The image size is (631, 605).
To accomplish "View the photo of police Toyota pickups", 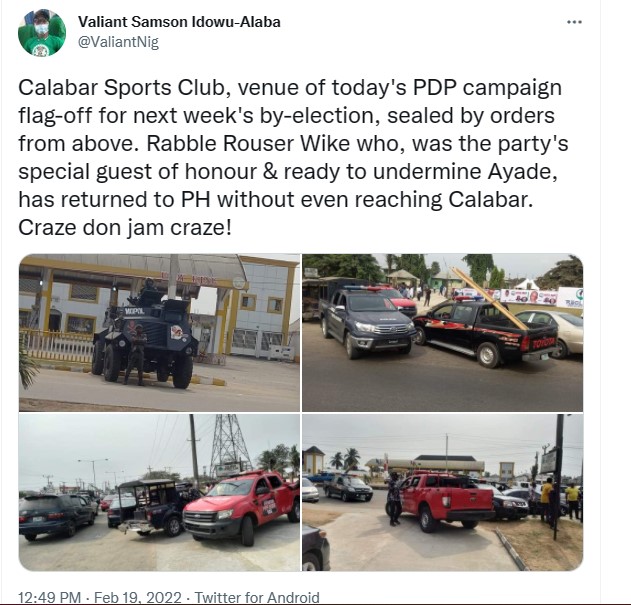I will tap(443, 332).
